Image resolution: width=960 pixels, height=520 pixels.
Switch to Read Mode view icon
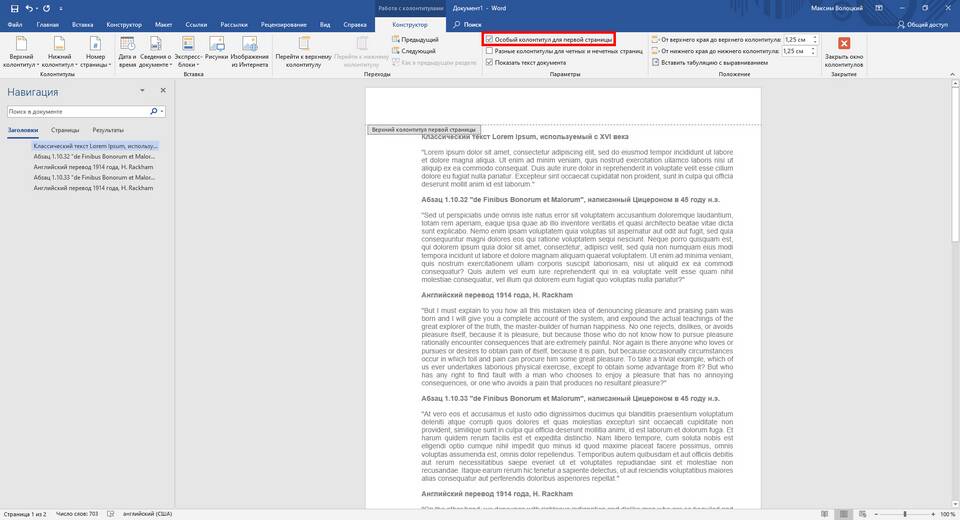(825, 514)
